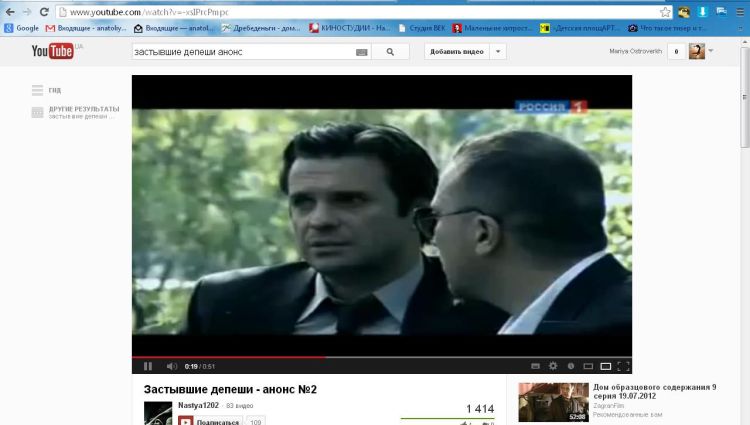Enter fullscreen video mode

(x=623, y=366)
